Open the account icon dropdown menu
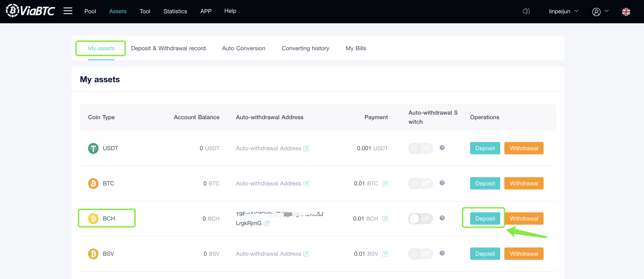This screenshot has width=644, height=279. coord(606,11)
